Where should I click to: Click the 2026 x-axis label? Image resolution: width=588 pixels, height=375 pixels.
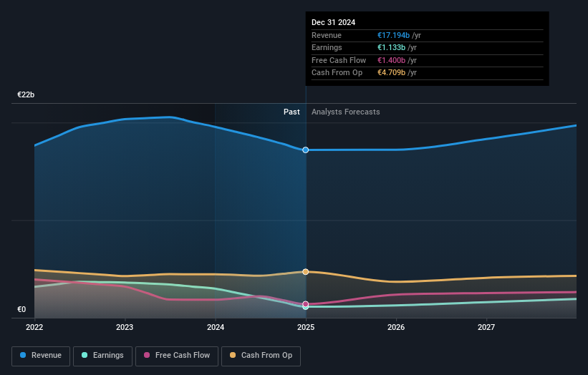point(396,327)
